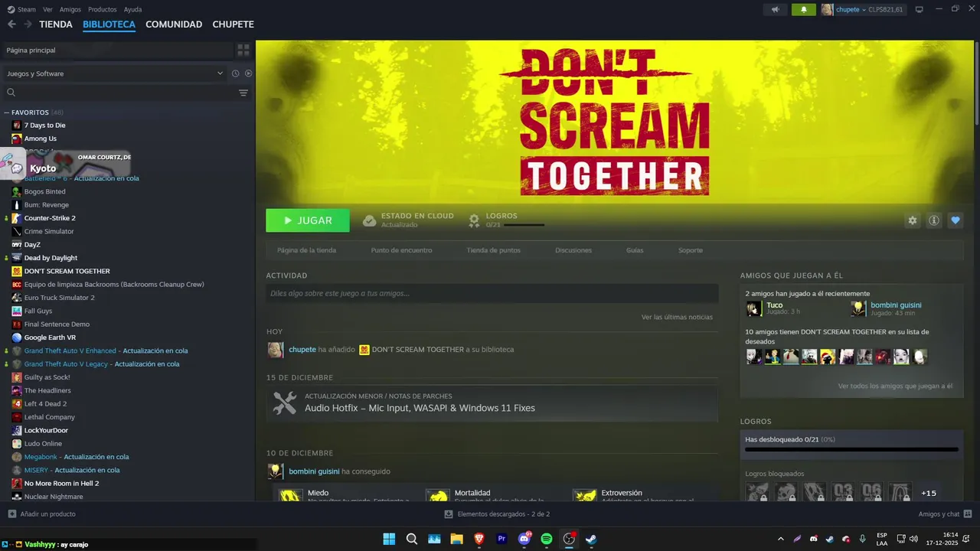The height and width of the screenshot is (551, 980).
Task: Click the library search magnifier icon
Action: click(11, 93)
